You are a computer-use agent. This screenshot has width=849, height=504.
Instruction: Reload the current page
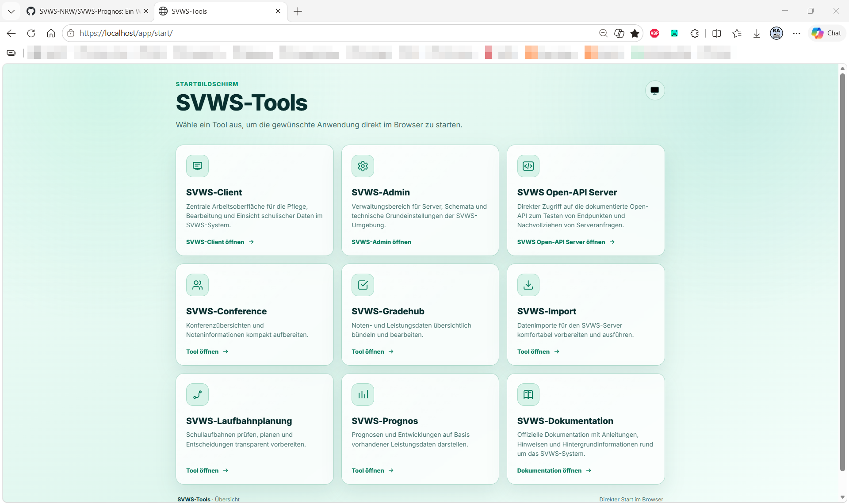[x=31, y=33]
